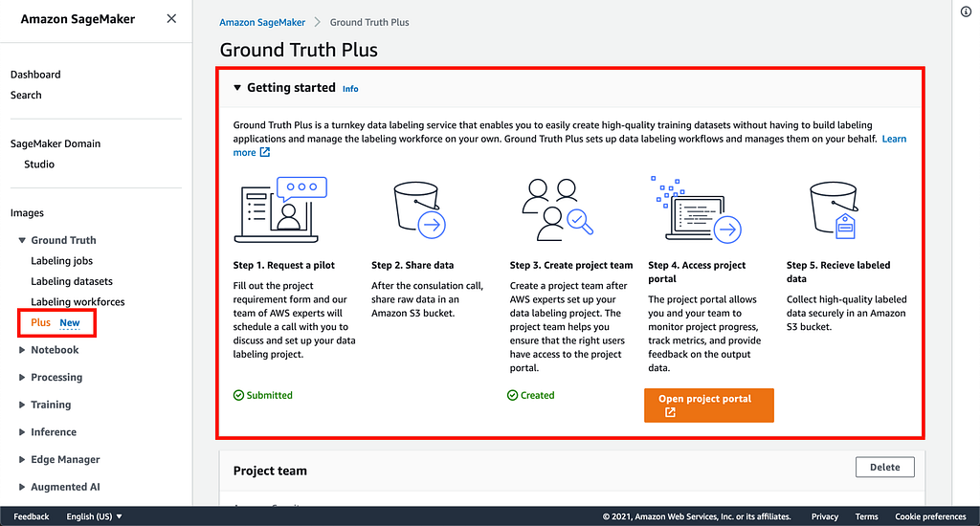The height and width of the screenshot is (526, 980).
Task: Expand the Inference section
Action: [22, 432]
